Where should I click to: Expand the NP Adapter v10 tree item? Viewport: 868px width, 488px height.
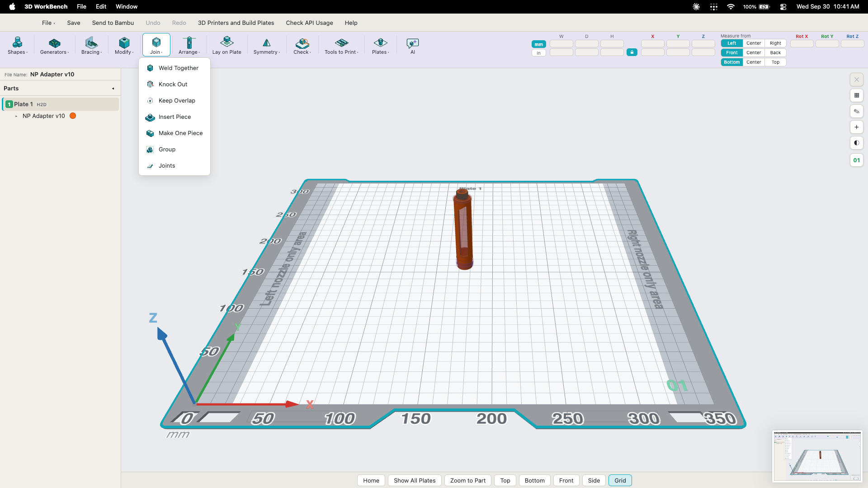(16, 116)
